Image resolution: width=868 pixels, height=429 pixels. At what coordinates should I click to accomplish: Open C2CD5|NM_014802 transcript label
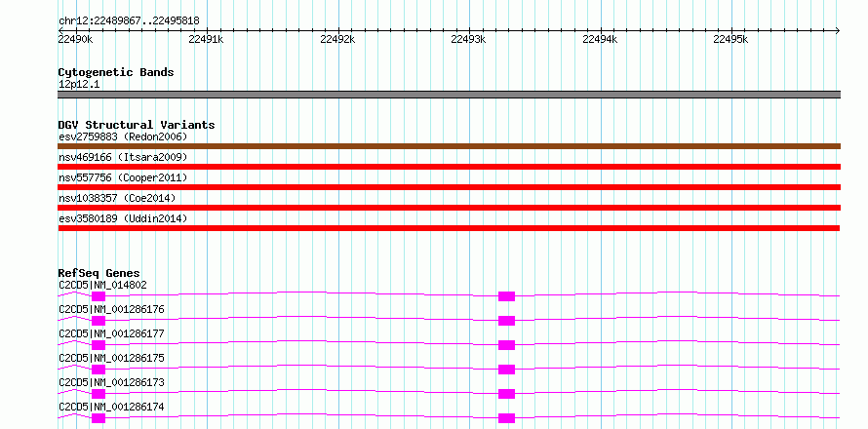pyautogui.click(x=102, y=285)
